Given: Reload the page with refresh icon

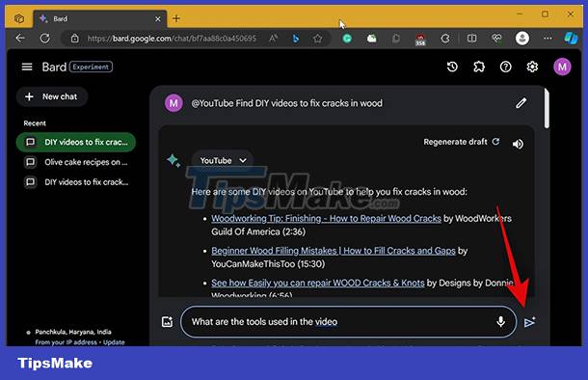Looking at the screenshot, I should [44, 38].
